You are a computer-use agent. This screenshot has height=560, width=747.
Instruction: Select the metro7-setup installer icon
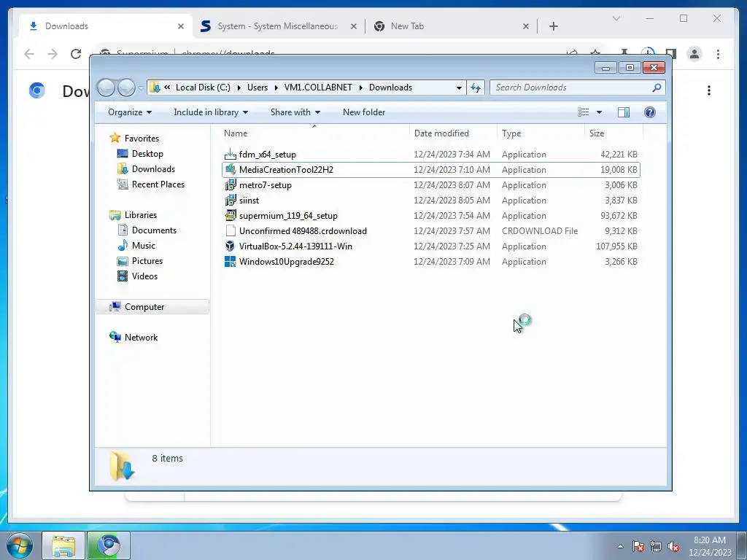[x=230, y=184]
